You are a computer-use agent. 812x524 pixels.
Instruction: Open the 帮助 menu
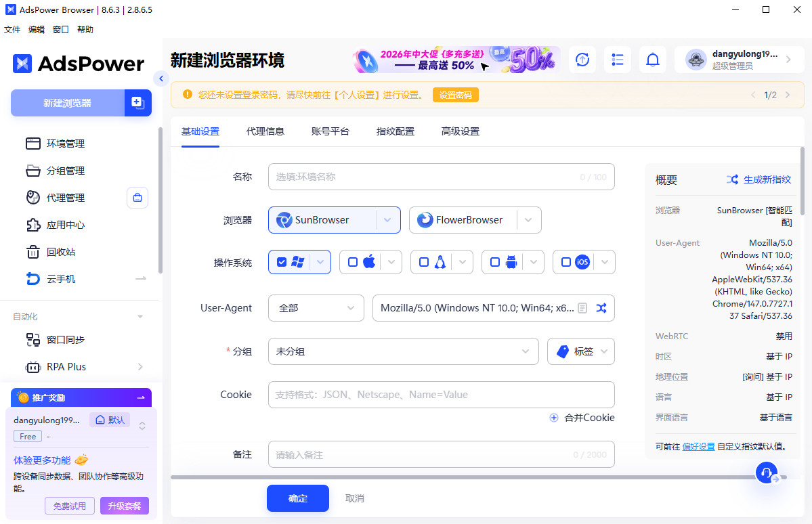85,30
